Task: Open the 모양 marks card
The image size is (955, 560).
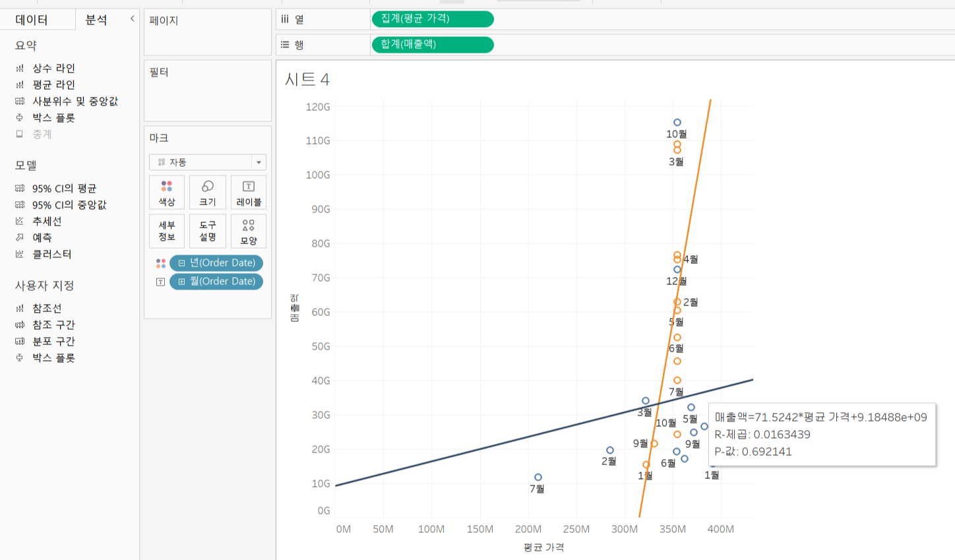Action: point(249,231)
